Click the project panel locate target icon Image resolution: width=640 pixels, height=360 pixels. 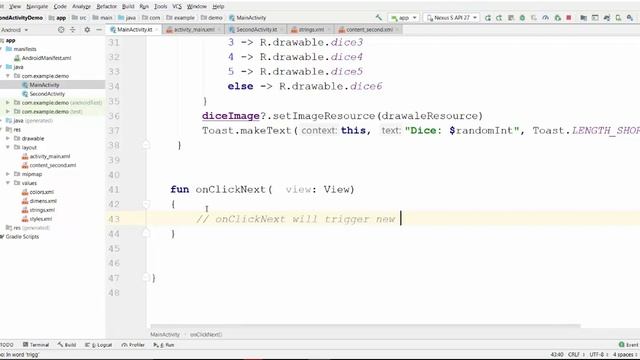tap(61, 30)
